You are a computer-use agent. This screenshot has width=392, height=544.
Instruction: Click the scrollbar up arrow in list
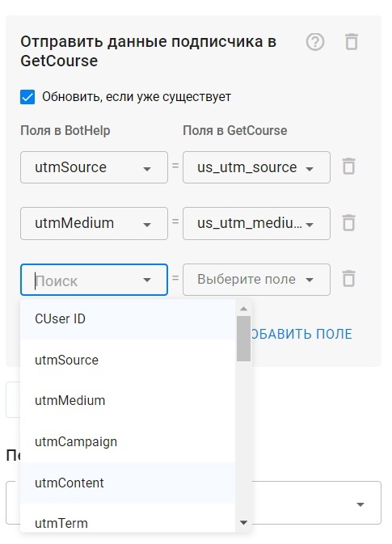[x=243, y=309]
